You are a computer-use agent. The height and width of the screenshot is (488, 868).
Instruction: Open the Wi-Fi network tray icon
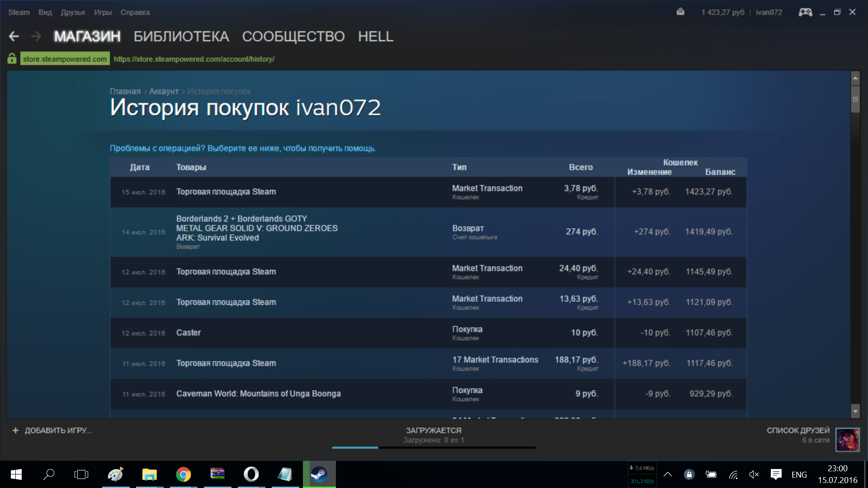click(x=733, y=474)
